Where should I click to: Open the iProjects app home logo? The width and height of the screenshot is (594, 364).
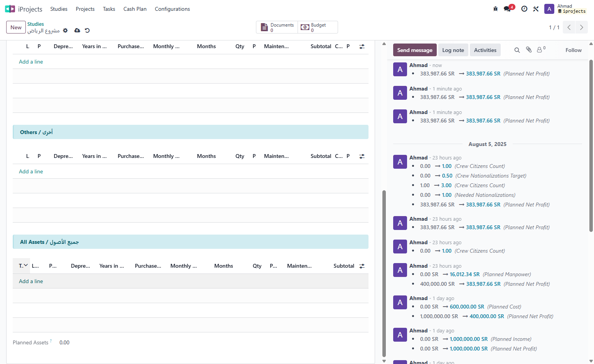pyautogui.click(x=10, y=9)
